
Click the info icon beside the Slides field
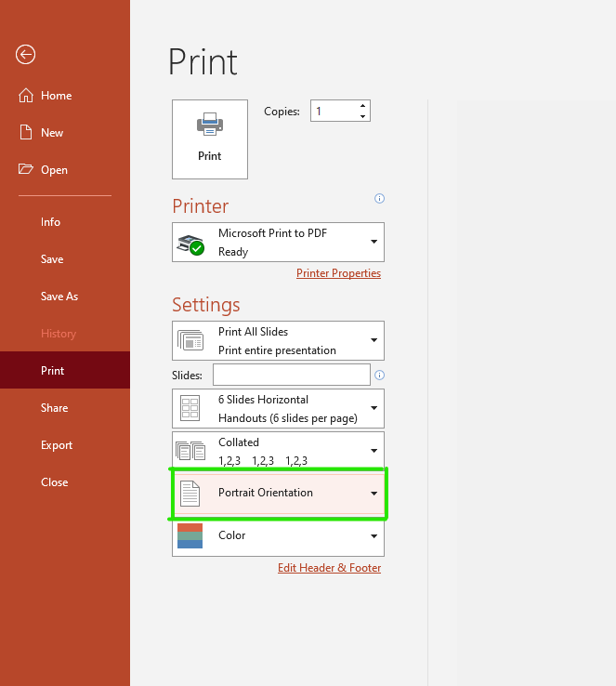click(x=379, y=375)
